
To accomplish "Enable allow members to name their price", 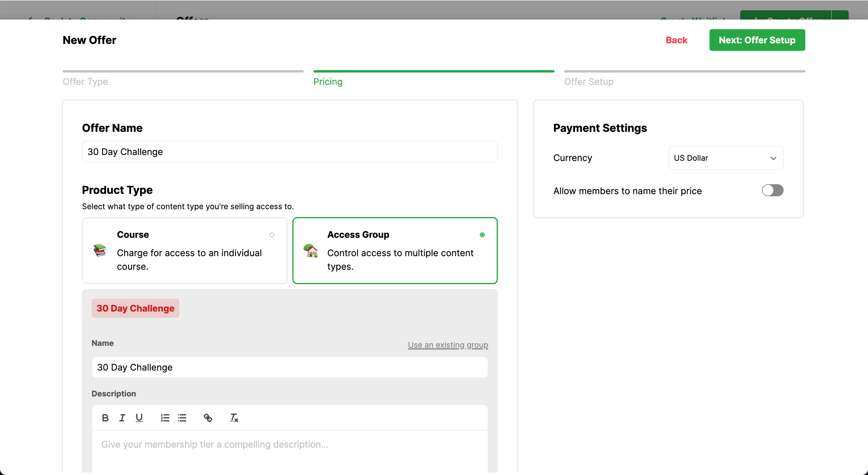I will coord(772,191).
